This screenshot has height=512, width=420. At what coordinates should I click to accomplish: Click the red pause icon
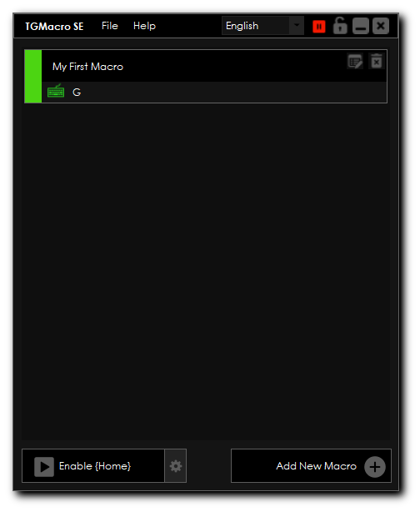click(x=319, y=27)
